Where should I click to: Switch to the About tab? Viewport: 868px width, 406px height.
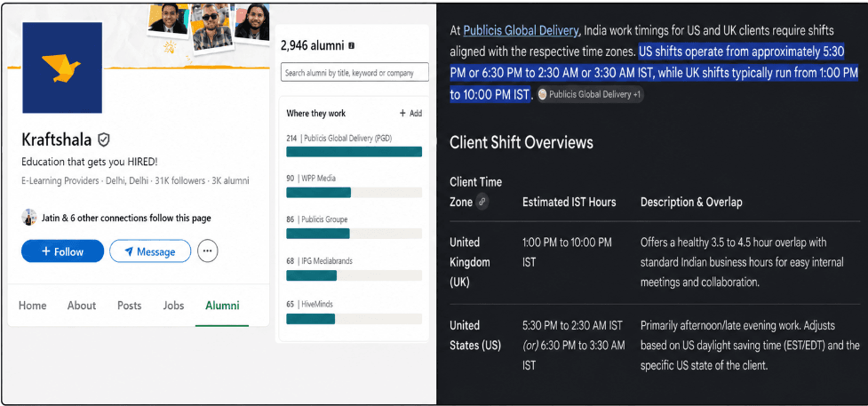click(82, 306)
